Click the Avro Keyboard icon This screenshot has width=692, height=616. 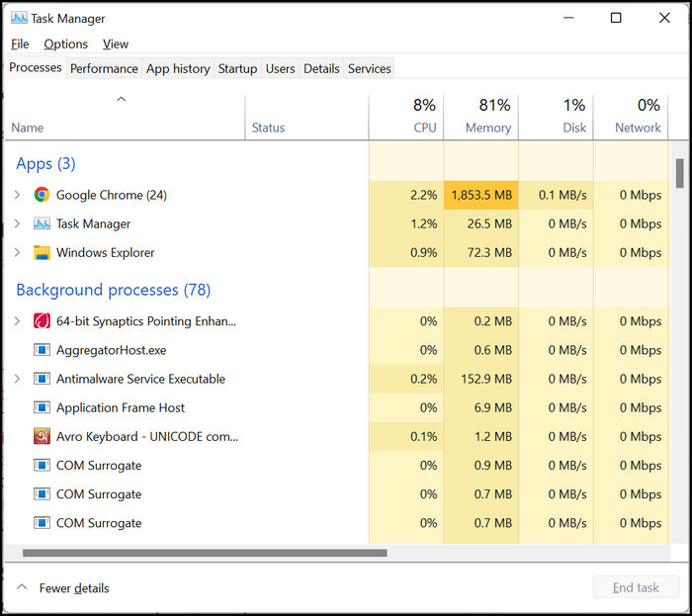click(42, 436)
